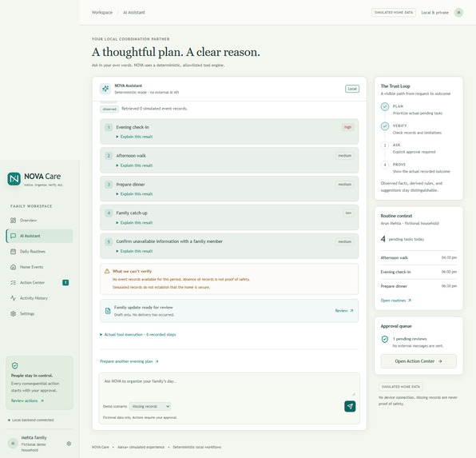
Task: Click the PLAN step check icon
Action: tap(385, 106)
